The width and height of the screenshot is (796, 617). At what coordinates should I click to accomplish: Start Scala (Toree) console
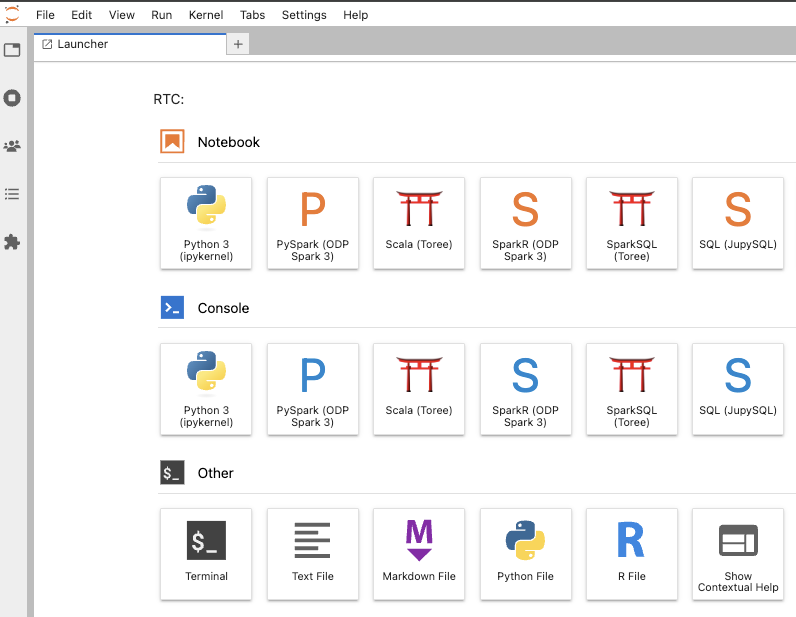click(x=419, y=389)
